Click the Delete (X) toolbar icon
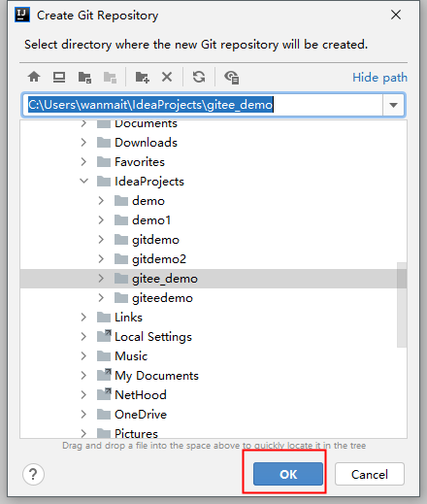This screenshot has width=427, height=504. click(167, 77)
